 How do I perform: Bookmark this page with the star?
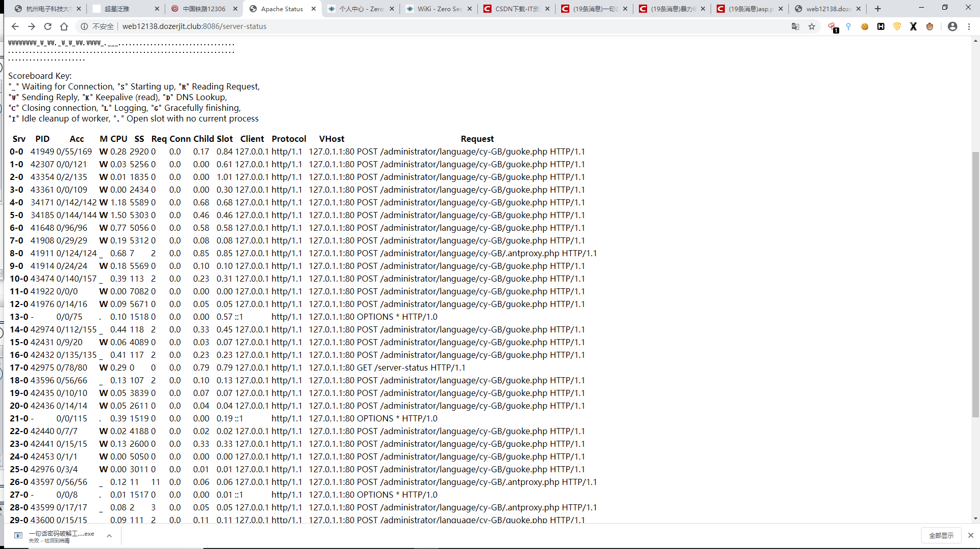click(812, 26)
